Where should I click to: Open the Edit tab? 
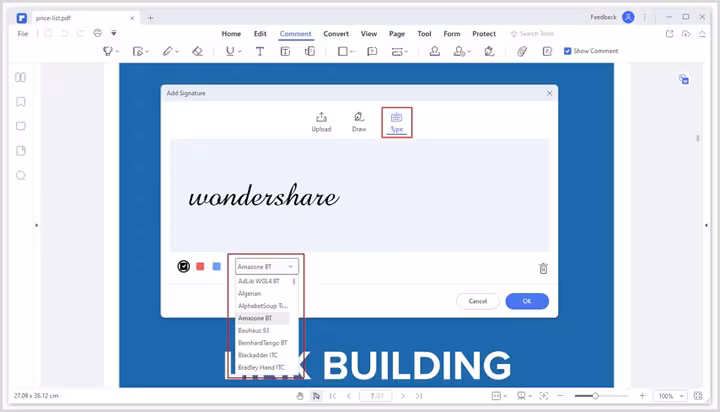click(x=260, y=34)
